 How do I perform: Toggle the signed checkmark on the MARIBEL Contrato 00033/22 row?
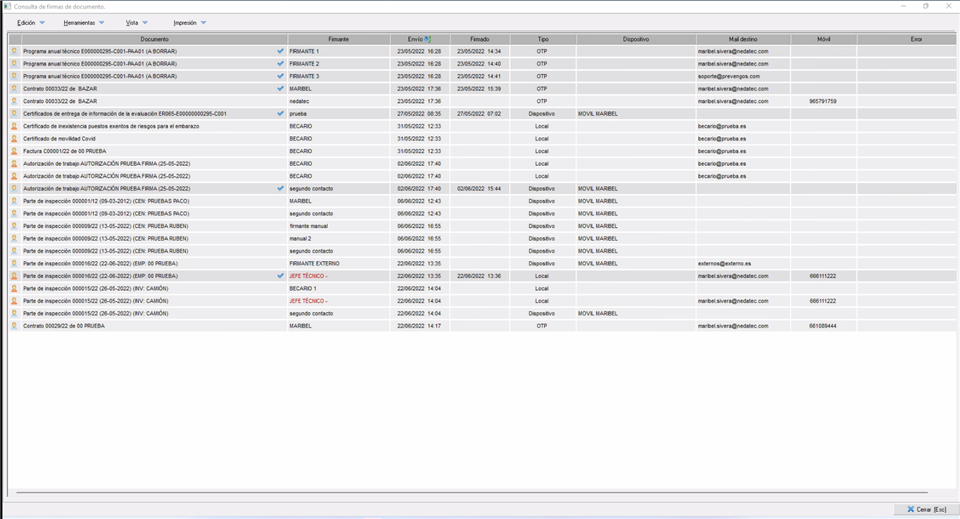coord(280,89)
